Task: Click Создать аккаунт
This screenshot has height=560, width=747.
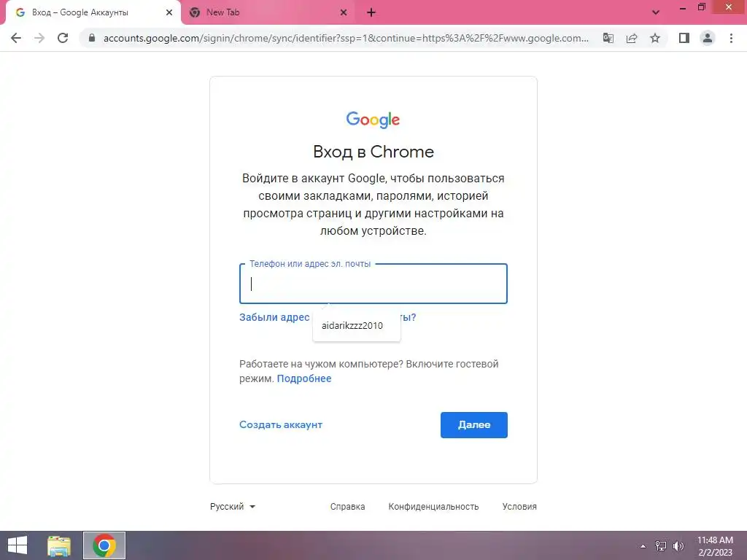Action: (x=281, y=425)
